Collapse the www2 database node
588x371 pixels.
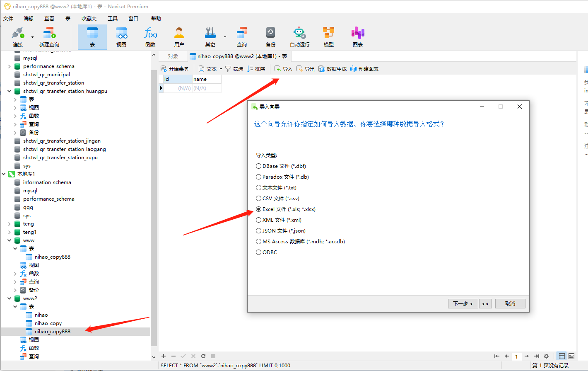[x=10, y=298]
